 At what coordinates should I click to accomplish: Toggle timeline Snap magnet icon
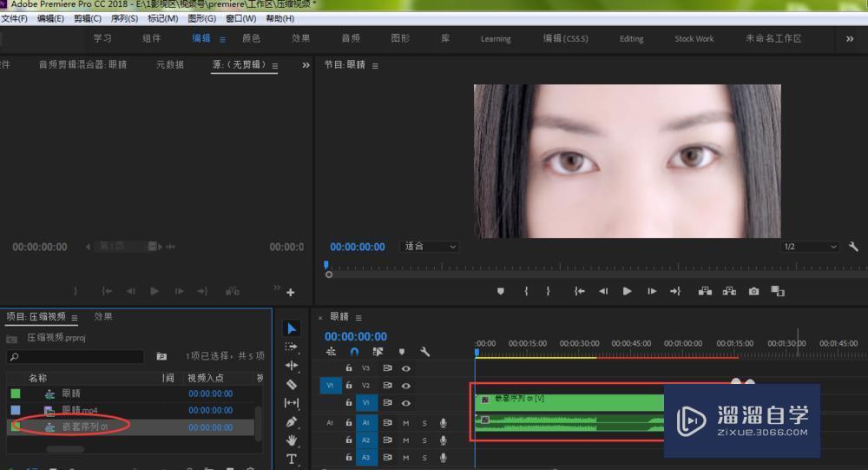pos(354,351)
